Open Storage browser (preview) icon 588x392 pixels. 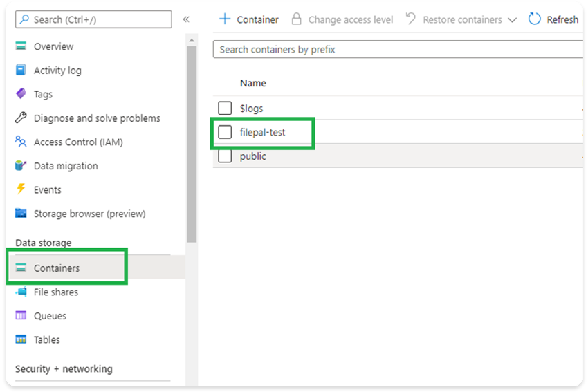(21, 214)
